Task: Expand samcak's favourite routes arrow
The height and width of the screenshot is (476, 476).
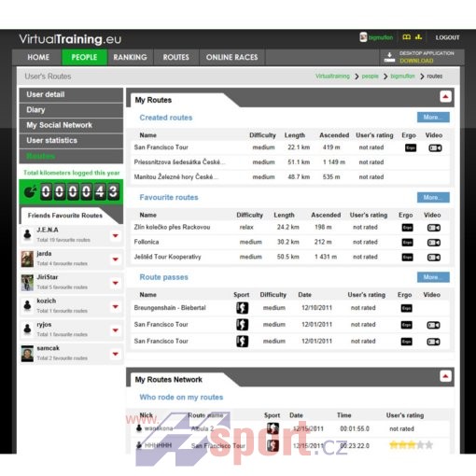Action: coord(115,354)
